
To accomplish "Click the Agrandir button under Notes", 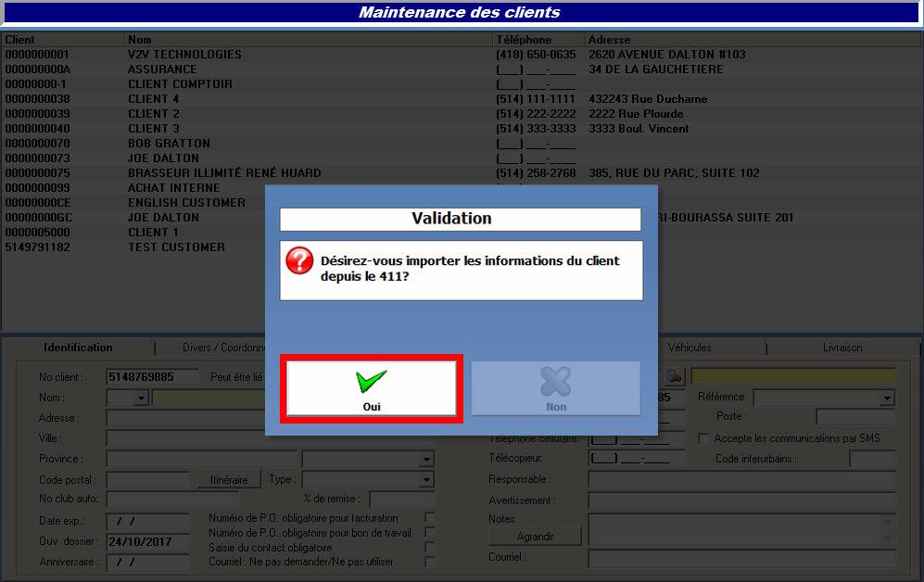I will point(535,537).
